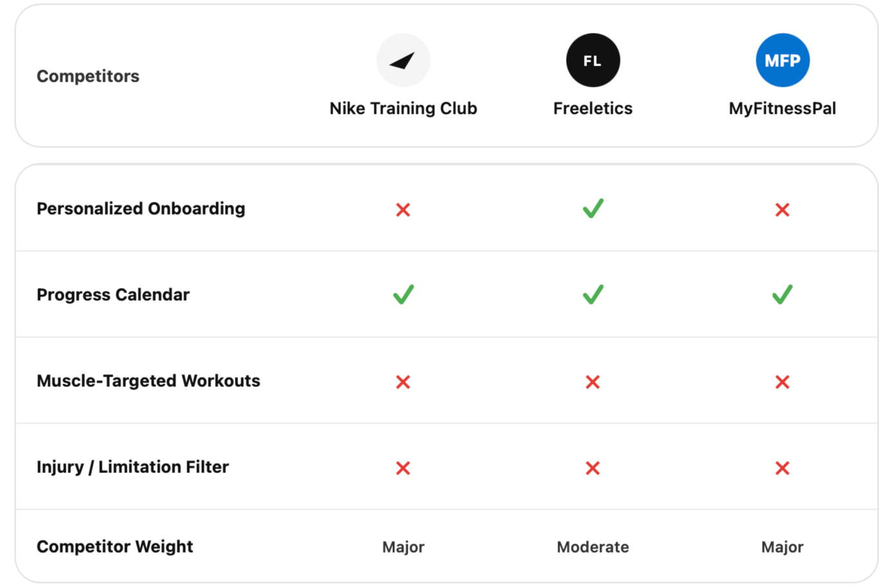Select the Muscle-Targeted Workouts row label
The width and height of the screenshot is (888, 588).
[149, 381]
